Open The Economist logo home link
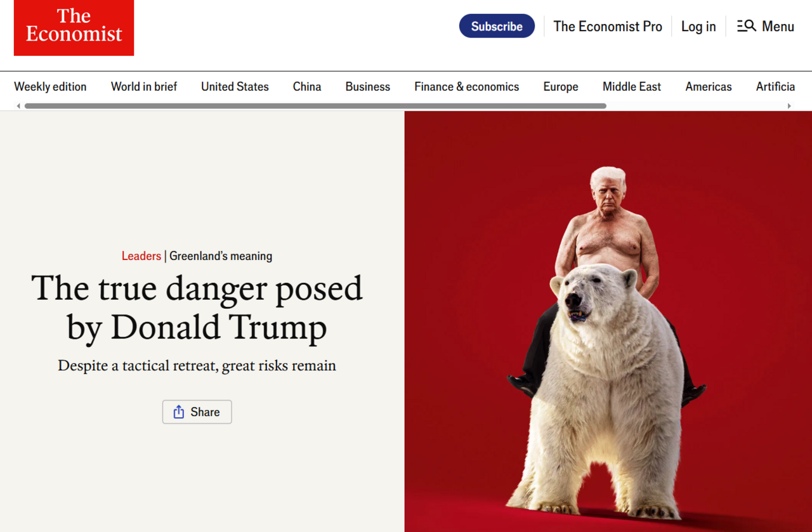Screen dimensions: 812x532 point(74,27)
